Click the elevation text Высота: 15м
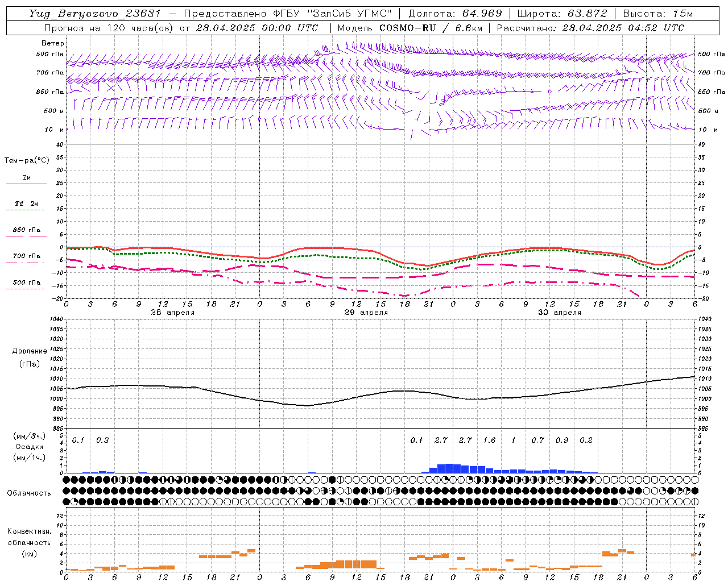Image resolution: width=728 pixels, height=582 pixels. click(658, 14)
